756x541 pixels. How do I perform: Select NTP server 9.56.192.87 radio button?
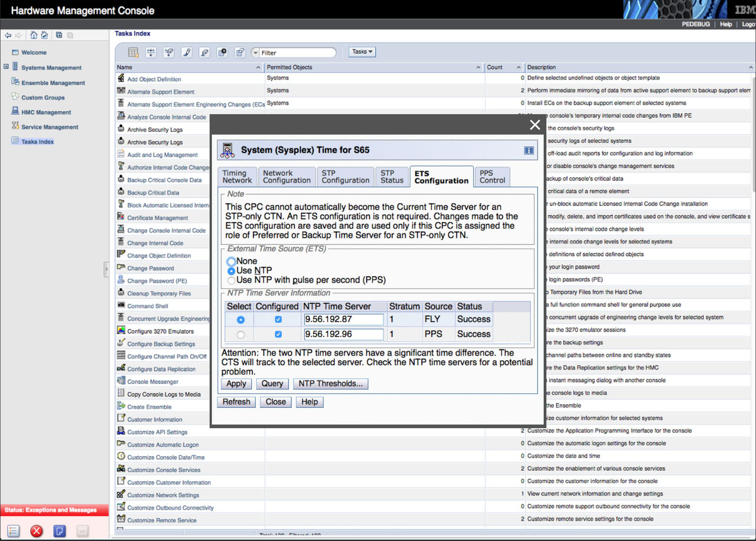pyautogui.click(x=240, y=320)
